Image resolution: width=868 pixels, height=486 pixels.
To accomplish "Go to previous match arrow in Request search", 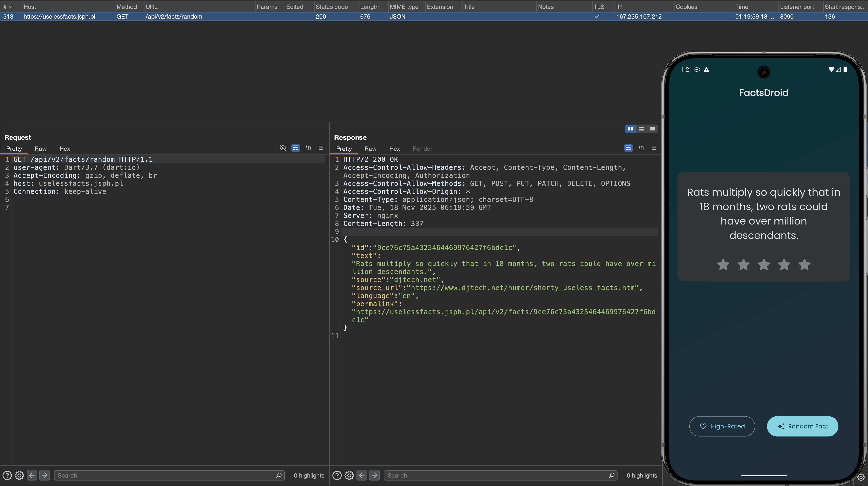I will pyautogui.click(x=32, y=475).
